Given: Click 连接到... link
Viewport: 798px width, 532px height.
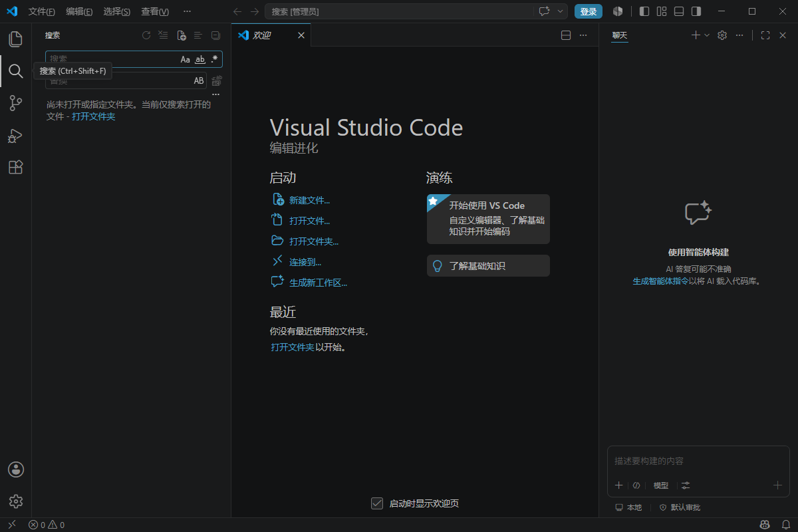Looking at the screenshot, I should [305, 262].
